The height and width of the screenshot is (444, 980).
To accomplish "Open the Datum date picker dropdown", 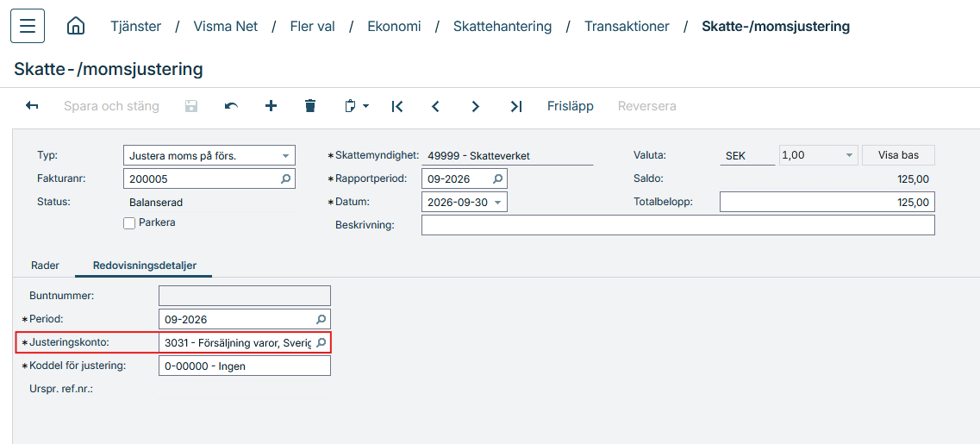I will click(x=497, y=202).
